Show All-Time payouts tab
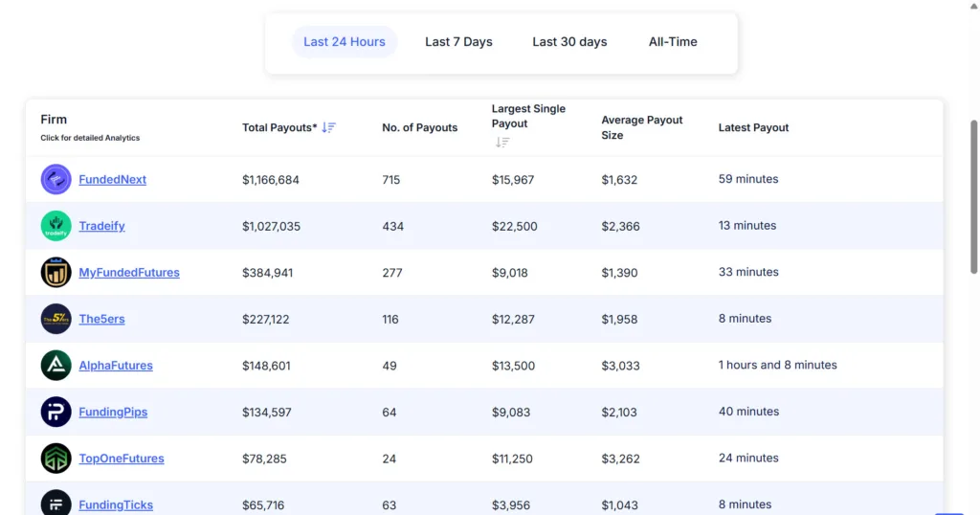The height and width of the screenshot is (515, 980). coord(673,42)
